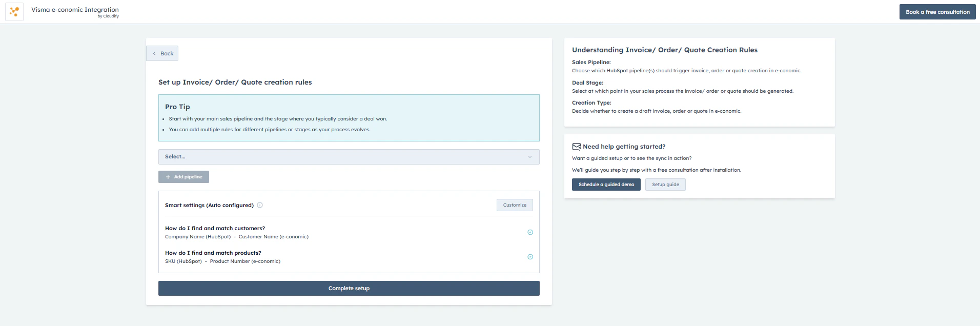Click 'Smart settings (Auto configured)' label
The height and width of the screenshot is (326, 980).
(209, 205)
